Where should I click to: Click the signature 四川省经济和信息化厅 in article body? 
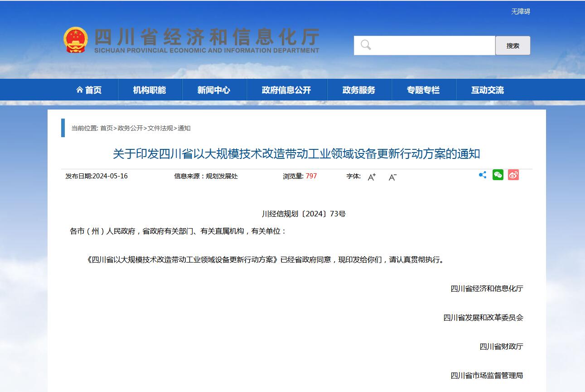click(487, 289)
